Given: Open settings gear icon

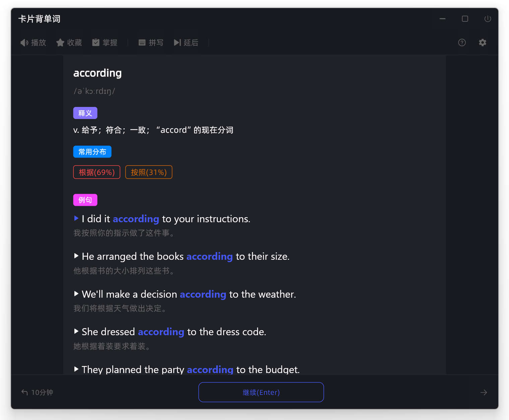Looking at the screenshot, I should (x=482, y=43).
